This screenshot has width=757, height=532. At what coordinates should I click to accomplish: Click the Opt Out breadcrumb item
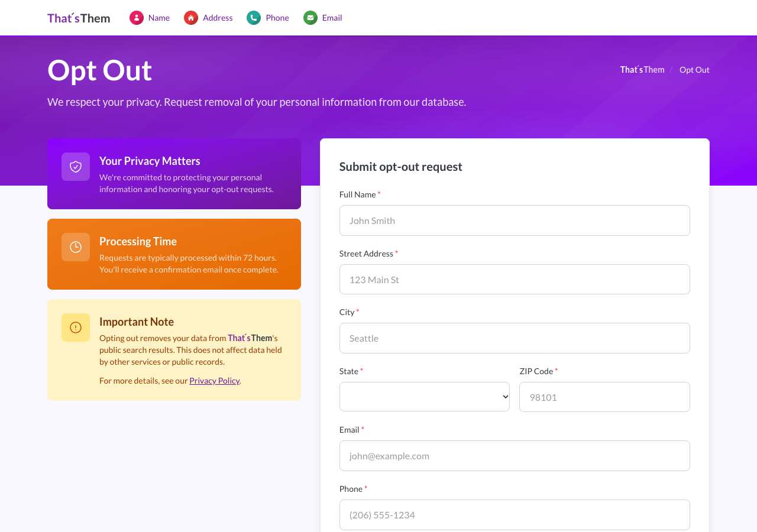coord(694,70)
